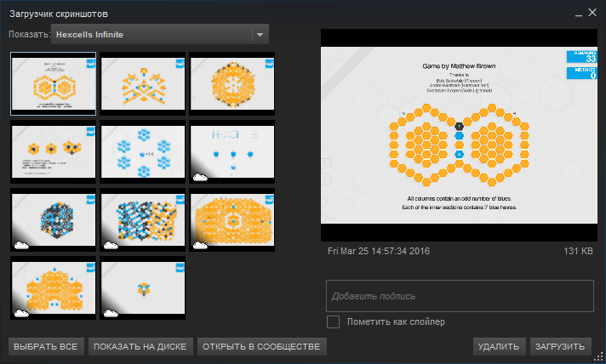
Task: Click the dropdown arrow next to Hexcells Infinite
Action: tap(260, 34)
